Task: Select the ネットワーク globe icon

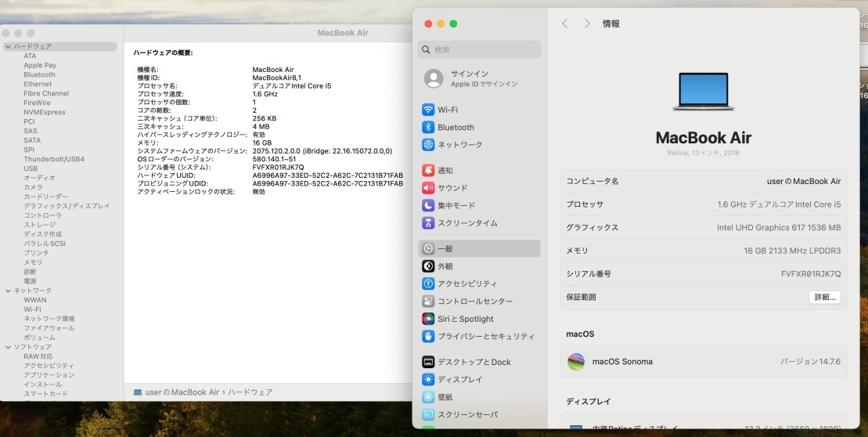Action: (x=428, y=145)
